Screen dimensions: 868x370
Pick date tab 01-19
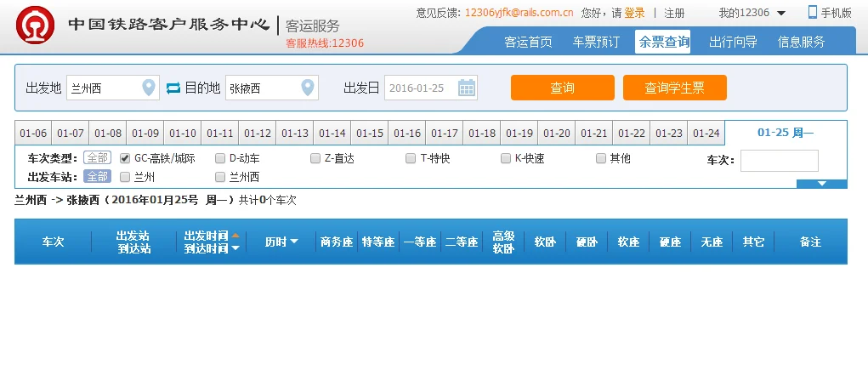[x=519, y=133]
